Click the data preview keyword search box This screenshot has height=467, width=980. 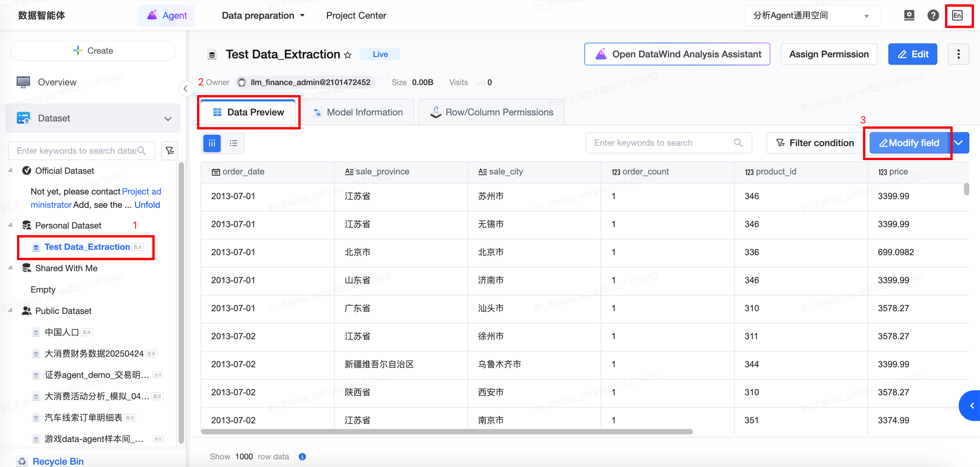tap(668, 143)
